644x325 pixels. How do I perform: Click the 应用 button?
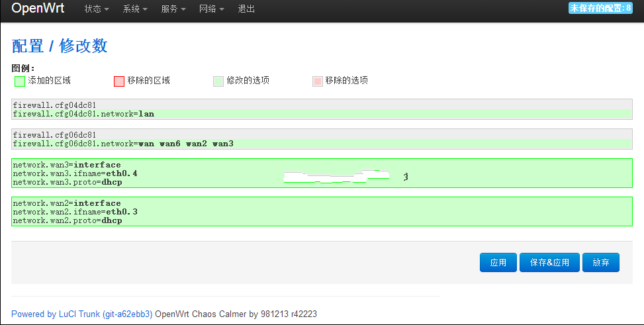click(x=498, y=263)
